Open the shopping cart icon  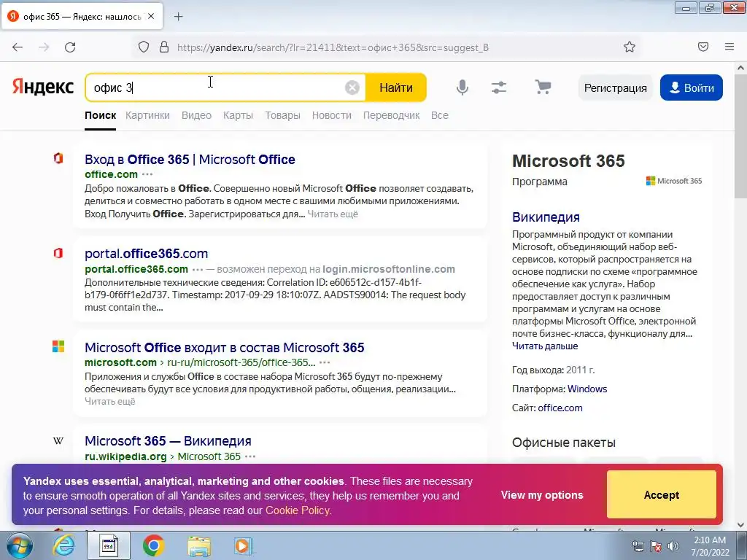click(543, 87)
